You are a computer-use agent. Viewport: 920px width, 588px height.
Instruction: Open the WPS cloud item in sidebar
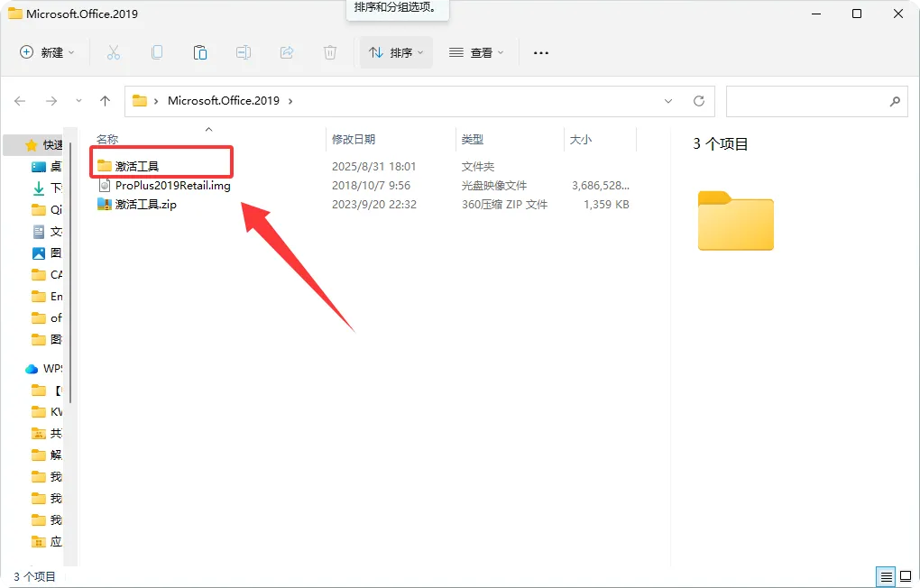[42, 369]
